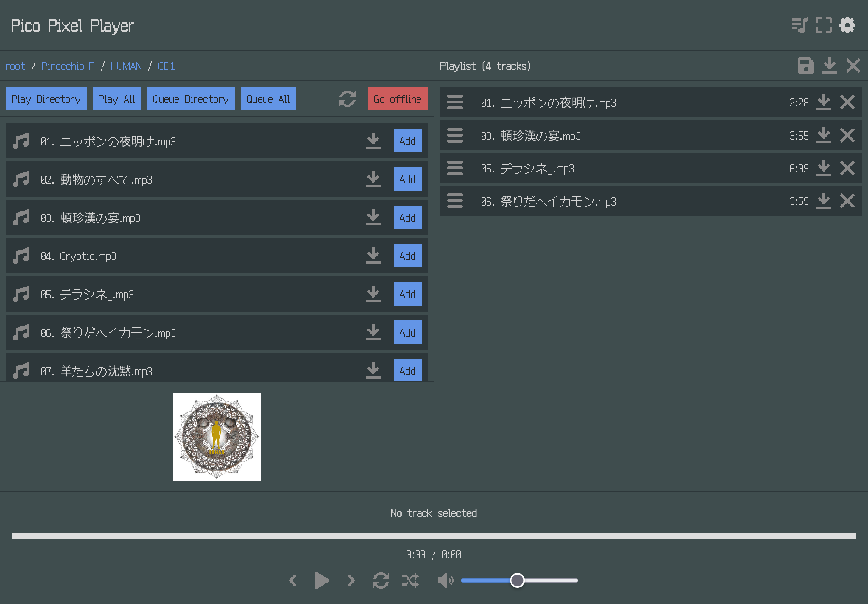
Task: Remove 06. 祭りだヘイカモン.mp3 from playlist
Action: pyautogui.click(x=847, y=201)
